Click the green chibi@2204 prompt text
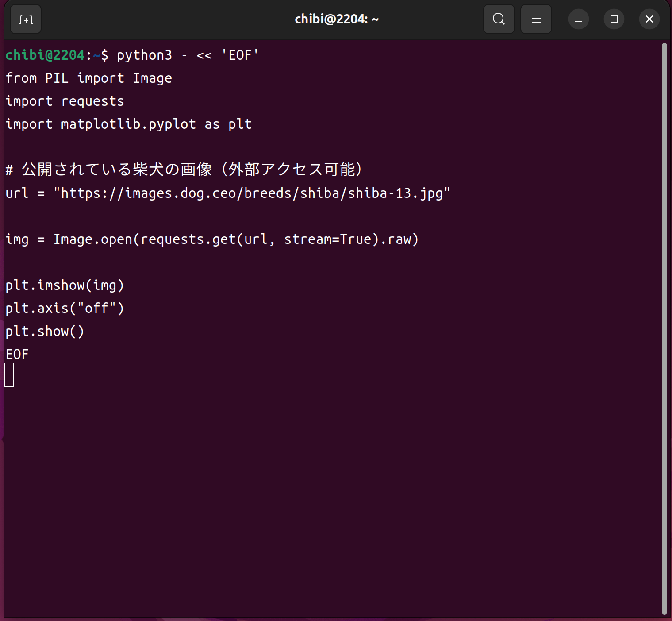672x621 pixels. [x=45, y=55]
